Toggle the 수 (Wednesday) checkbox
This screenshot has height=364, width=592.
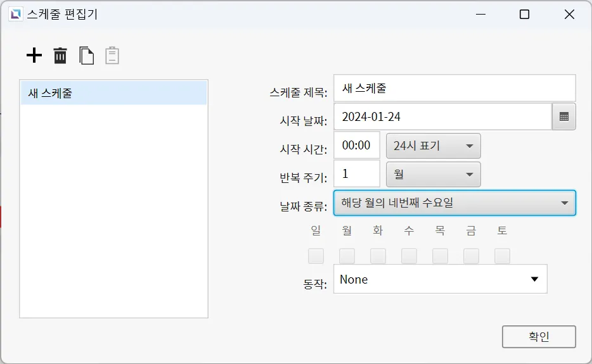(x=409, y=256)
